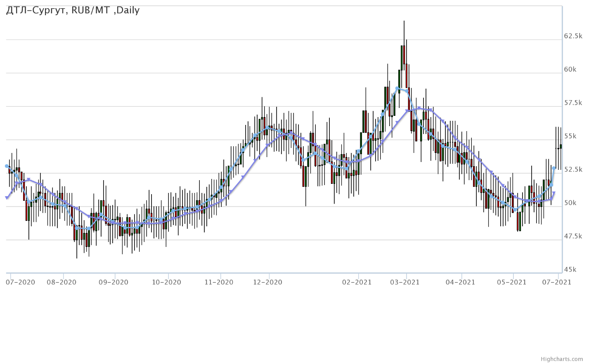
Task: Click the 03-2021 x-axis label
Action: pyautogui.click(x=405, y=282)
